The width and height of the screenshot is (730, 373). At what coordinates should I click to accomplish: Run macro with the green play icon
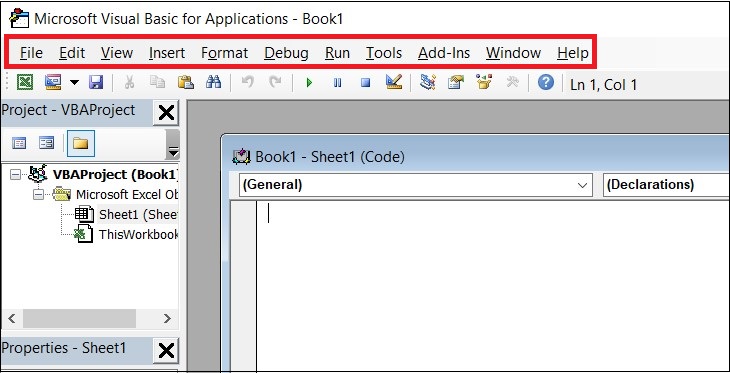pyautogui.click(x=309, y=83)
